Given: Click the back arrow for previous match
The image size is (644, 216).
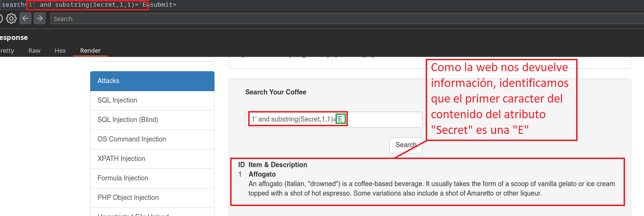Looking at the screenshot, I should [x=25, y=19].
